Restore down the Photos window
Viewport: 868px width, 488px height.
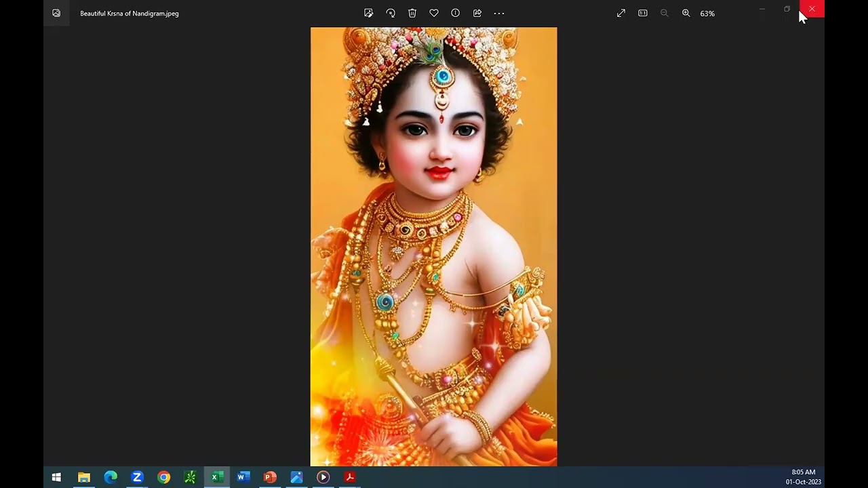(787, 9)
